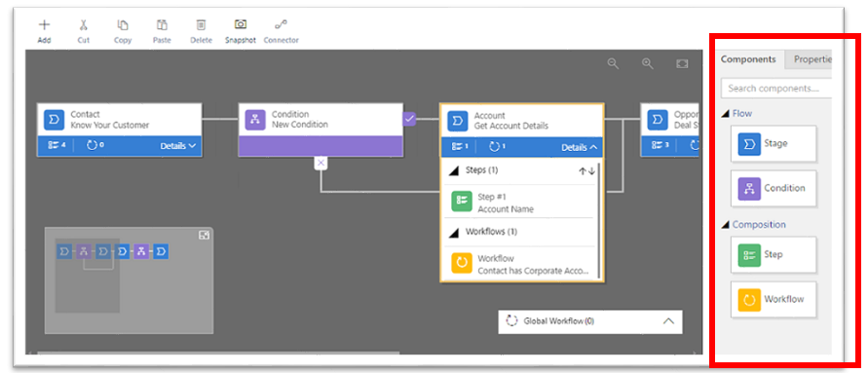The image size is (868, 373).
Task: Select the Stage component
Action: 774,144
